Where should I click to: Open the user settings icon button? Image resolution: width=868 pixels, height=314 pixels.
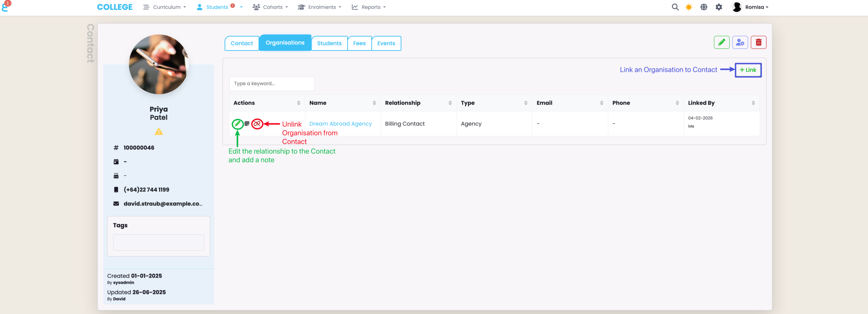point(740,43)
